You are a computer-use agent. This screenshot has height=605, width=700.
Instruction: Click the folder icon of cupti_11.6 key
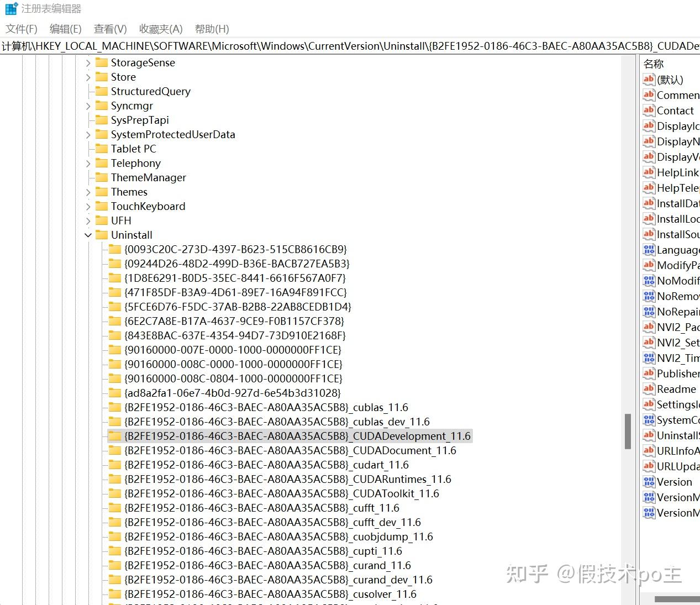point(114,551)
